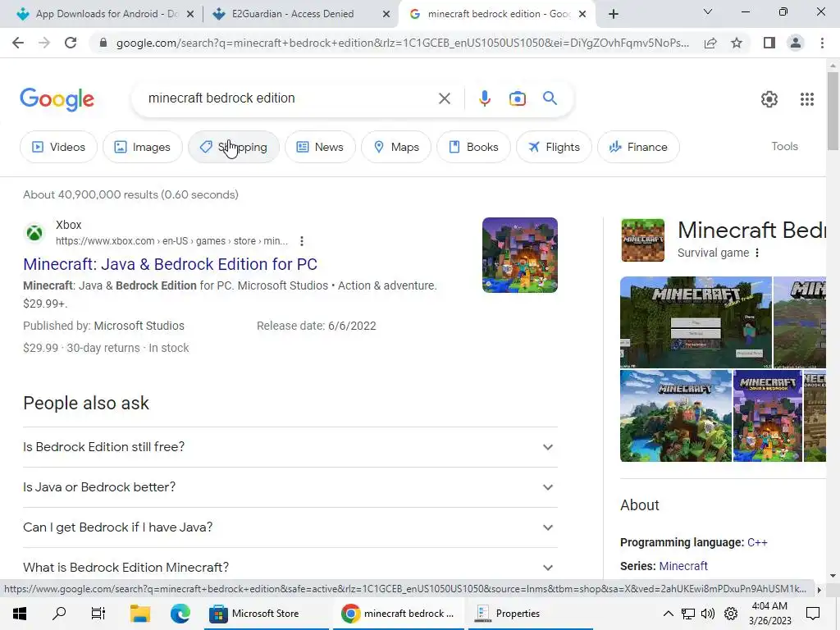Viewport: 840px width, 630px height.
Task: Open the search Tools button
Action: (784, 146)
